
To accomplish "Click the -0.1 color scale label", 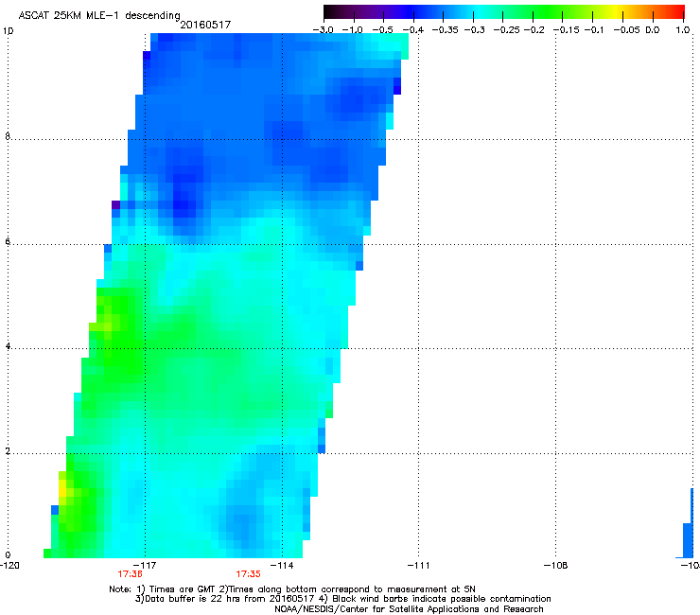I will (594, 30).
